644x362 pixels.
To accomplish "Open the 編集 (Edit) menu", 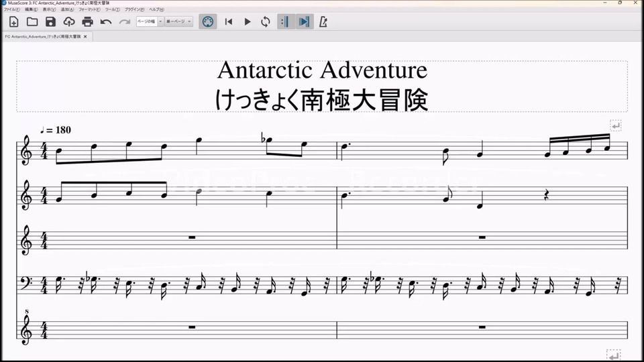I will [x=32, y=9].
